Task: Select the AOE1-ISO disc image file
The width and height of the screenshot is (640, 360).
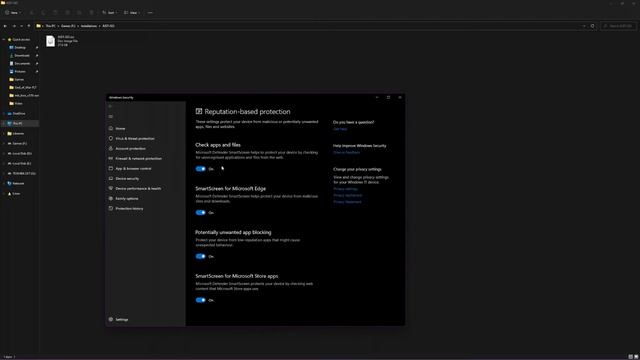Action: [x=62, y=41]
